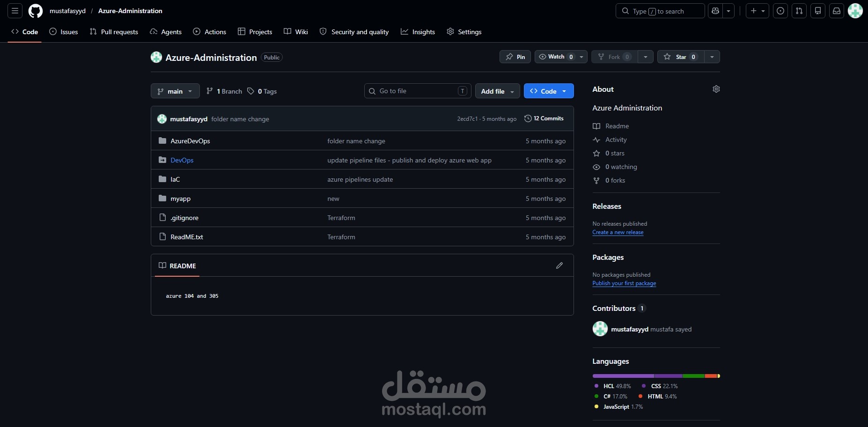This screenshot has height=427, width=868.
Task: Click the Type / to search box
Action: 660,11
